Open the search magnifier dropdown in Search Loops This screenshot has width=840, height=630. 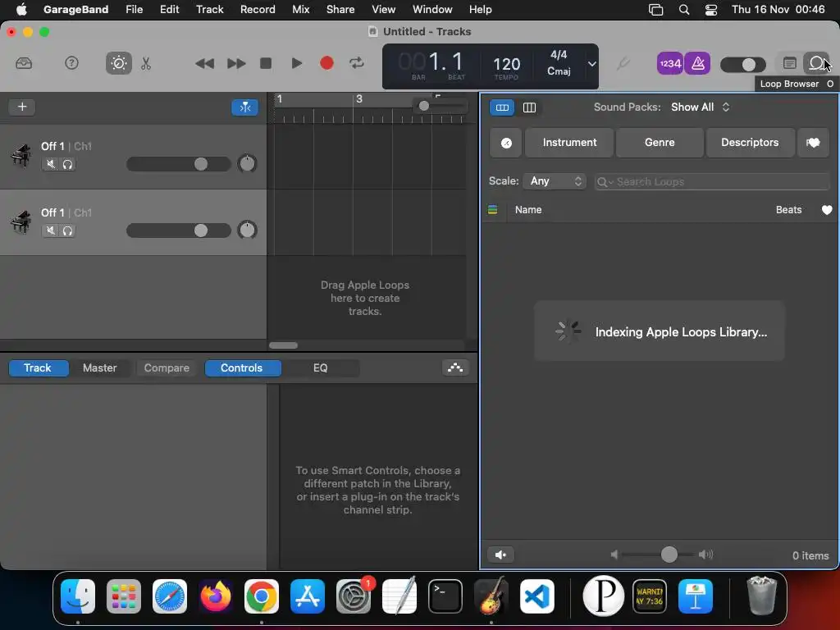pos(605,182)
